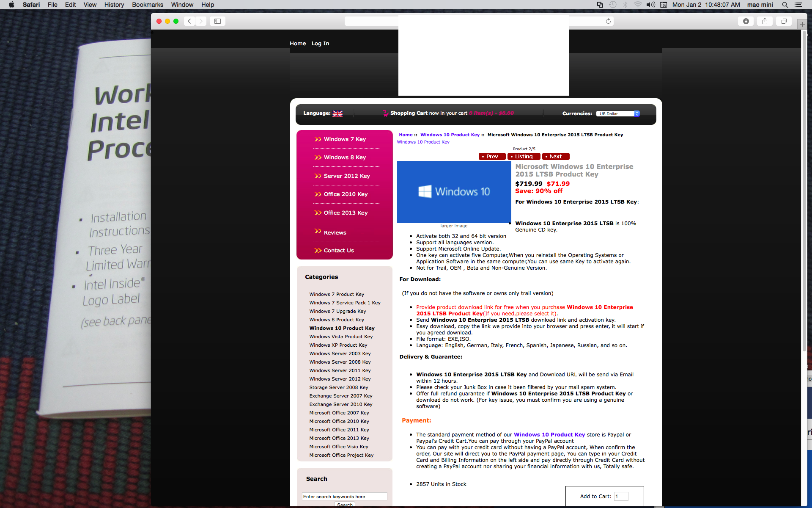This screenshot has width=812, height=508.
Task: Select Windows XP Product Key category
Action: [338, 345]
